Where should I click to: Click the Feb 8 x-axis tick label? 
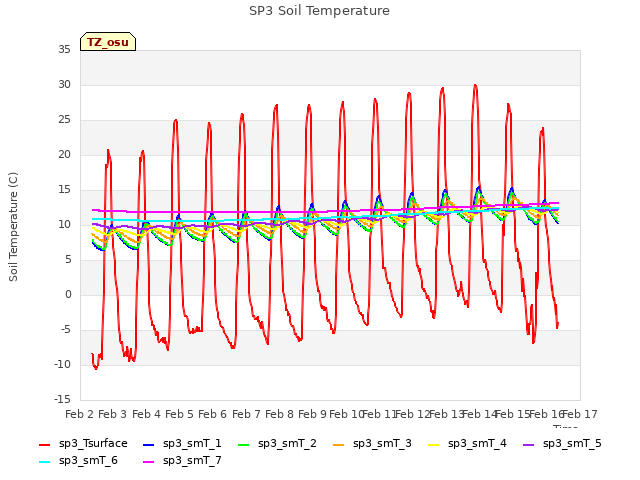279,414
